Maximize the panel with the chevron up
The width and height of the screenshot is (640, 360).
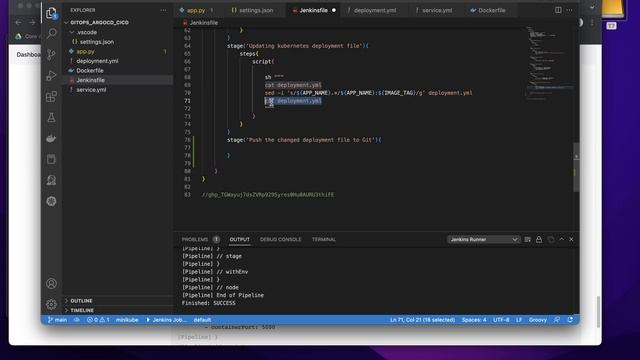562,240
